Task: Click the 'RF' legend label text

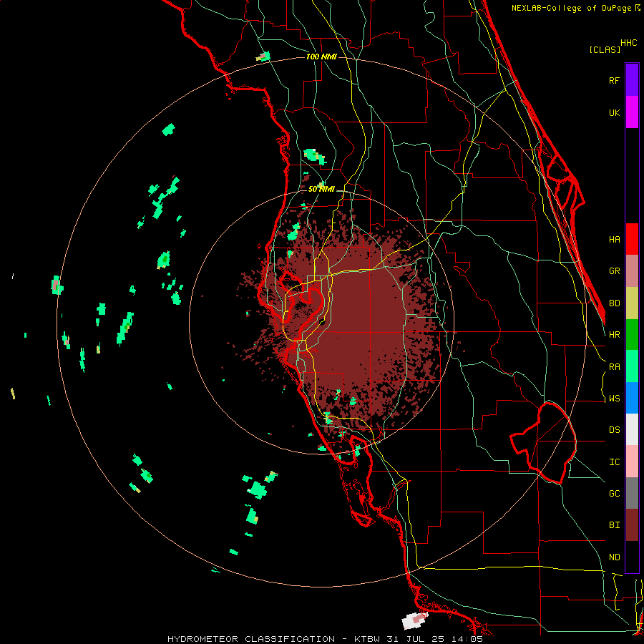Action: click(x=614, y=80)
